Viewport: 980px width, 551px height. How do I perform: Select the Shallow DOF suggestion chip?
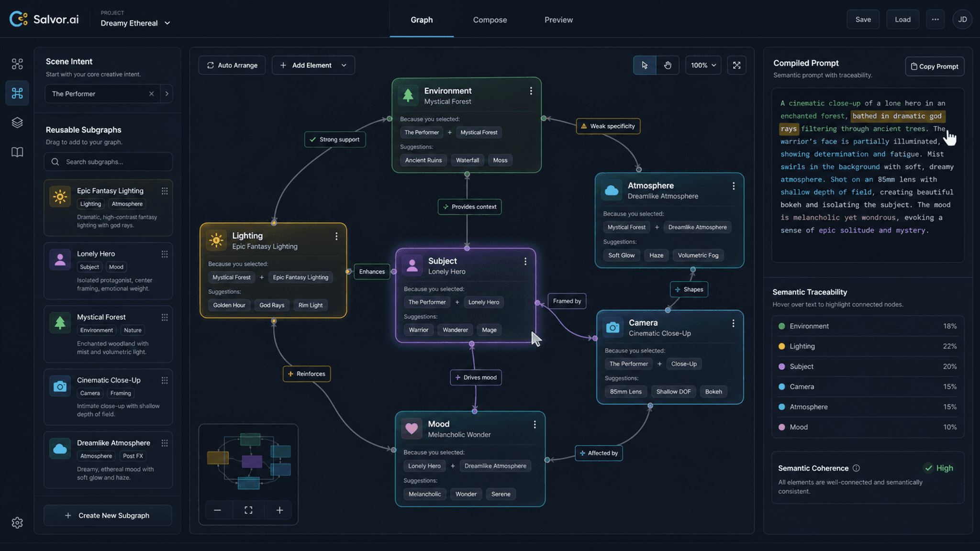pos(673,392)
